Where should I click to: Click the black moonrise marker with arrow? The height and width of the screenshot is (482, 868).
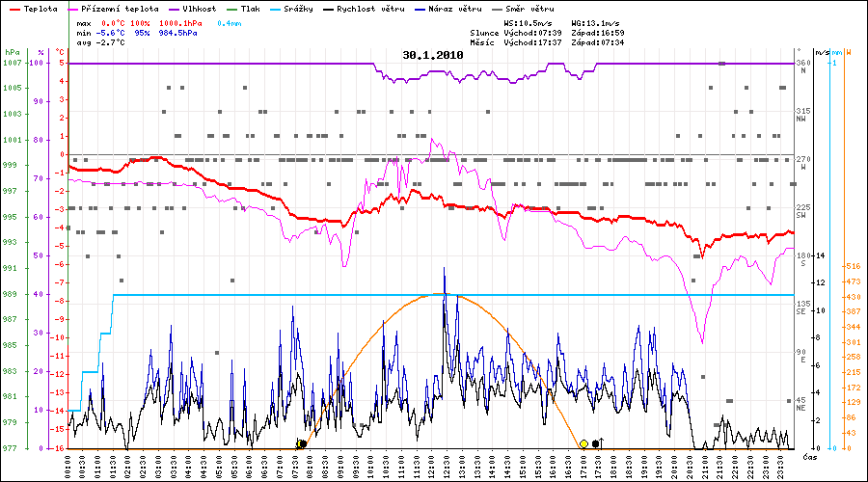pos(597,442)
